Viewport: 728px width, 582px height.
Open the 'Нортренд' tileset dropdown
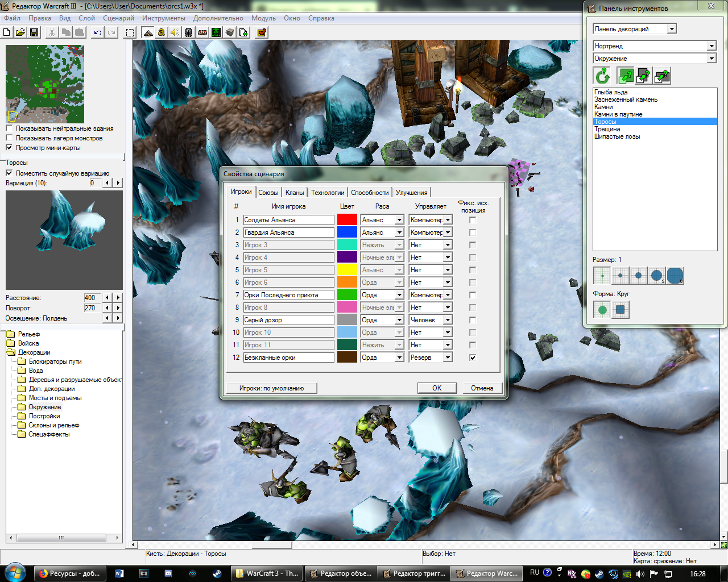[x=712, y=46]
